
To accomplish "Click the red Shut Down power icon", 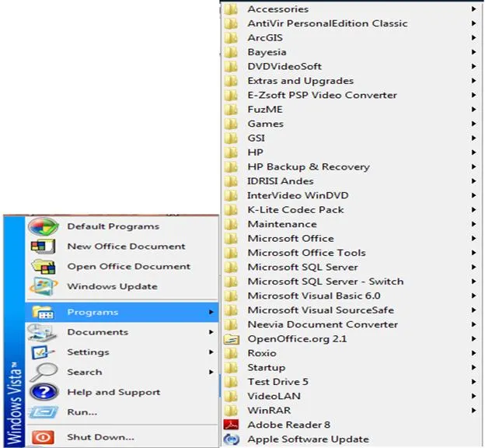I will click(43, 437).
